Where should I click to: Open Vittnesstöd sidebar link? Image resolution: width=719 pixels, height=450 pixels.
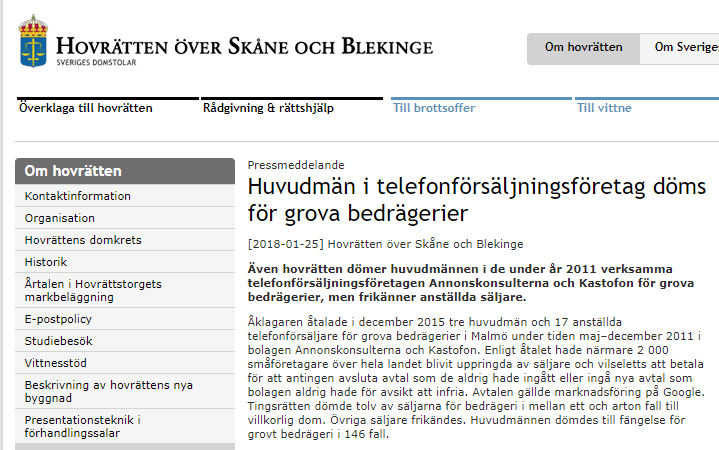125,363
